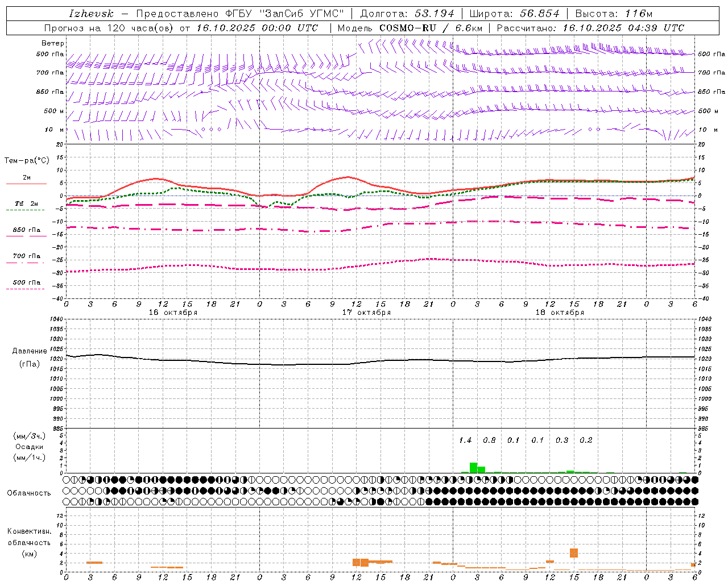Click the (гПа) unit under Давление
728x582 pixels.
pyautogui.click(x=30, y=364)
